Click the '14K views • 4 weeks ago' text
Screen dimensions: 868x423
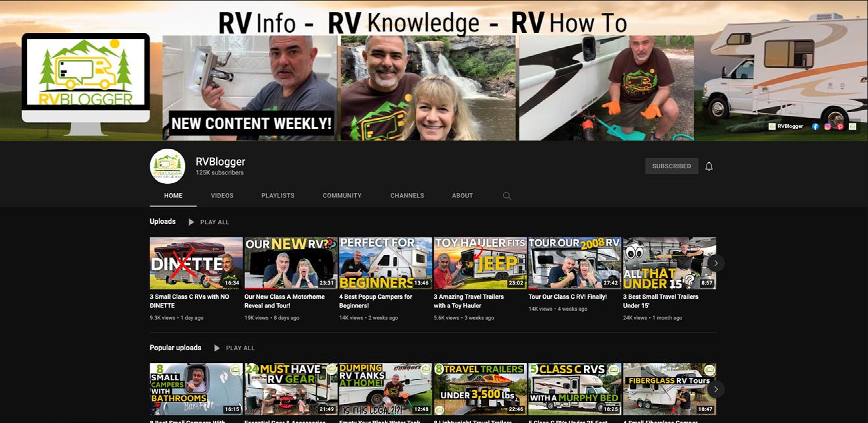click(x=558, y=309)
